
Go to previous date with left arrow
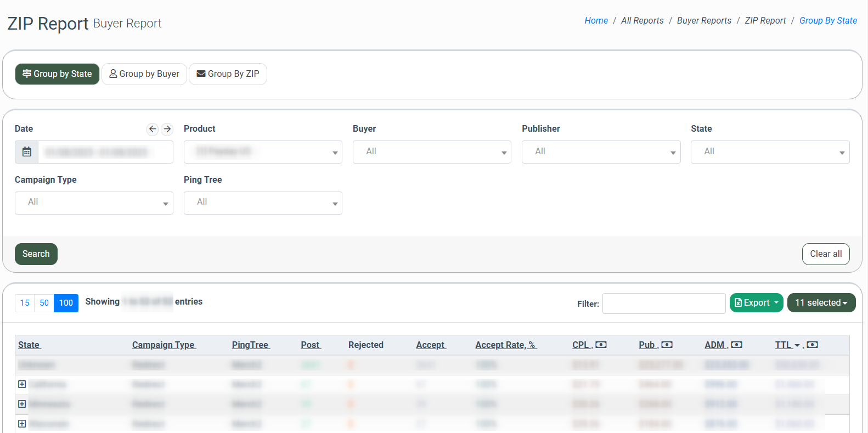[x=153, y=129]
